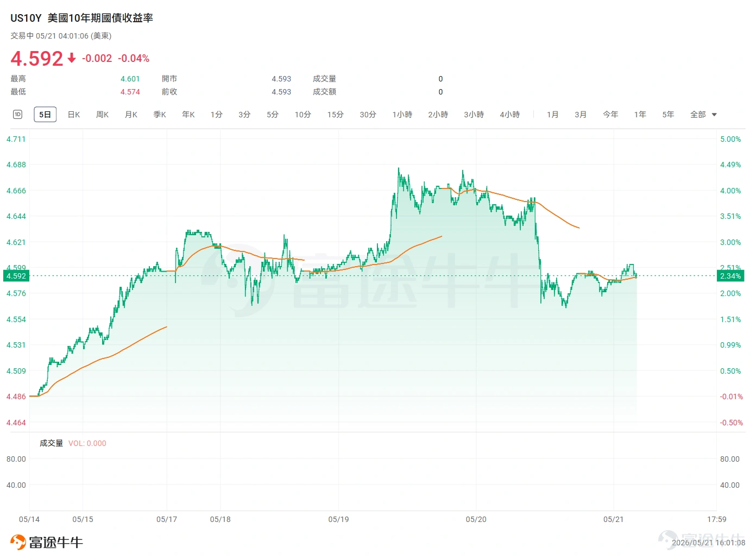Click the 最低 value 4.574
This screenshot has width=756, height=560.
pos(130,92)
